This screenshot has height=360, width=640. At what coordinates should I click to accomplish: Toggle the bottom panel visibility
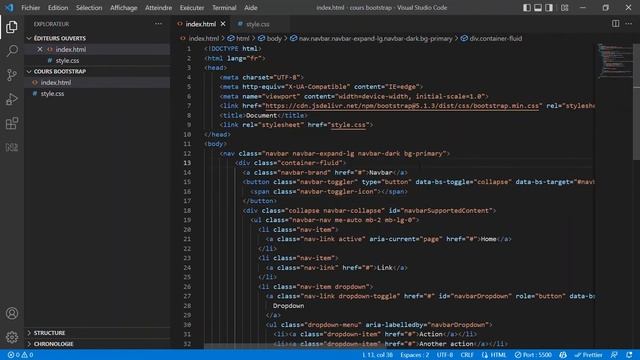tap(538, 7)
